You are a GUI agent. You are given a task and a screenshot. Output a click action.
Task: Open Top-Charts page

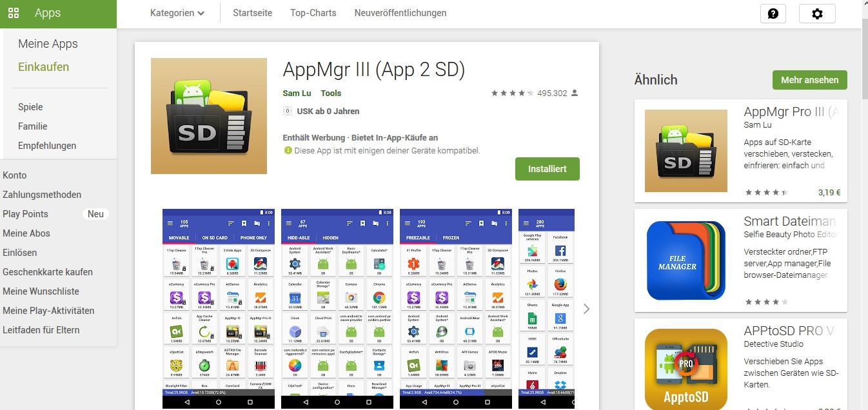coord(313,13)
